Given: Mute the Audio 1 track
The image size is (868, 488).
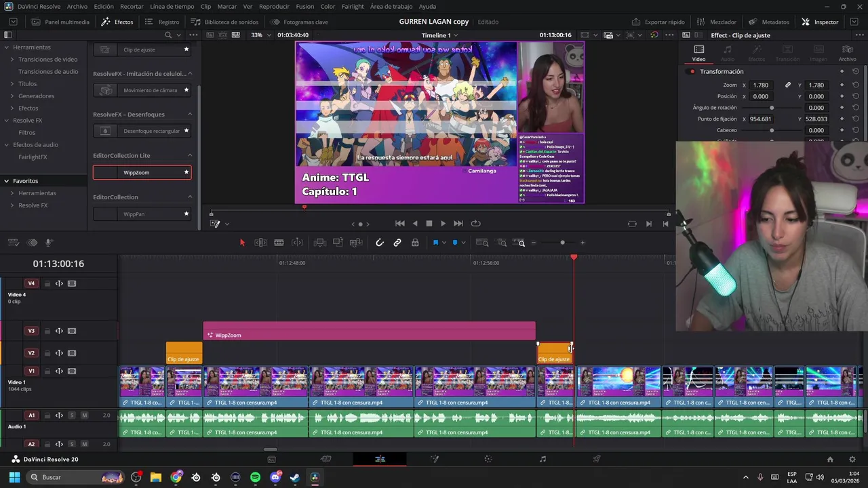Looking at the screenshot, I should point(84,415).
